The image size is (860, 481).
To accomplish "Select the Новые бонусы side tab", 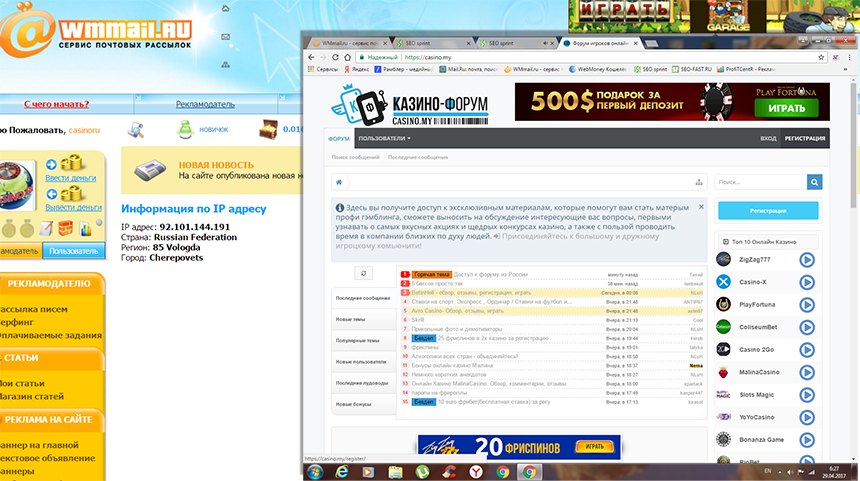I will pyautogui.click(x=364, y=404).
